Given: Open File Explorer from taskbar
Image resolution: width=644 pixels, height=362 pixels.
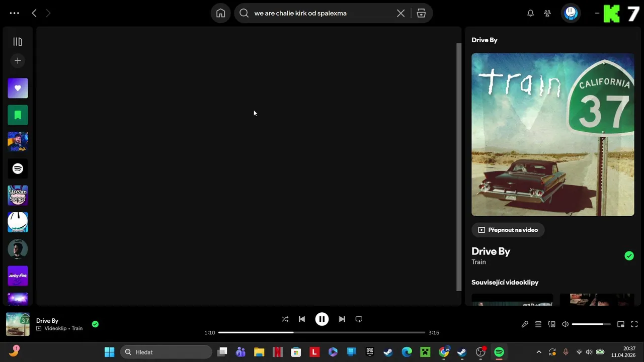Looking at the screenshot, I should pos(259,352).
